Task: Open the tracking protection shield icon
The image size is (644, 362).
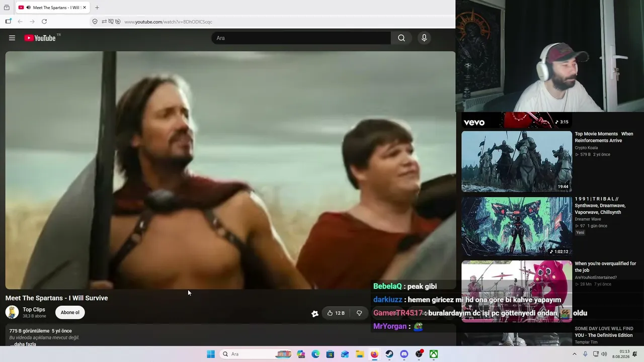Action: point(95,22)
